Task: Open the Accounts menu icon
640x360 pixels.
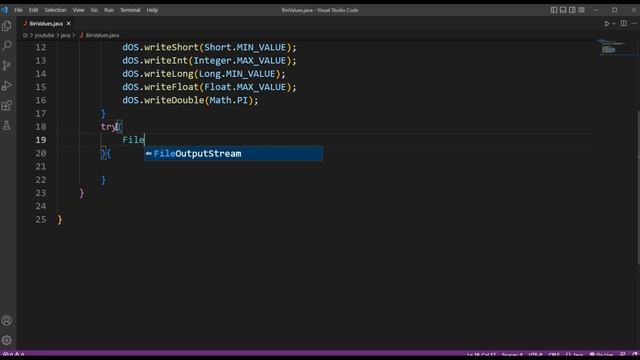Action: point(7,320)
